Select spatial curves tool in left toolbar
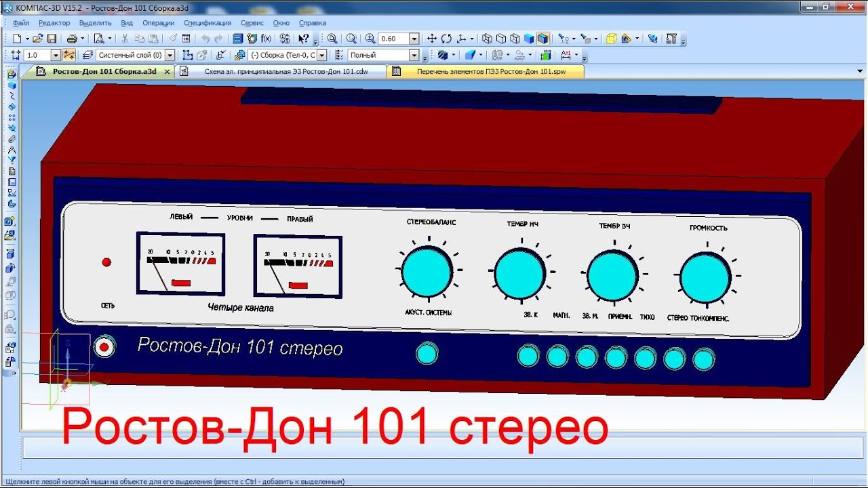Screen dimensions: 868x488 [x=12, y=96]
